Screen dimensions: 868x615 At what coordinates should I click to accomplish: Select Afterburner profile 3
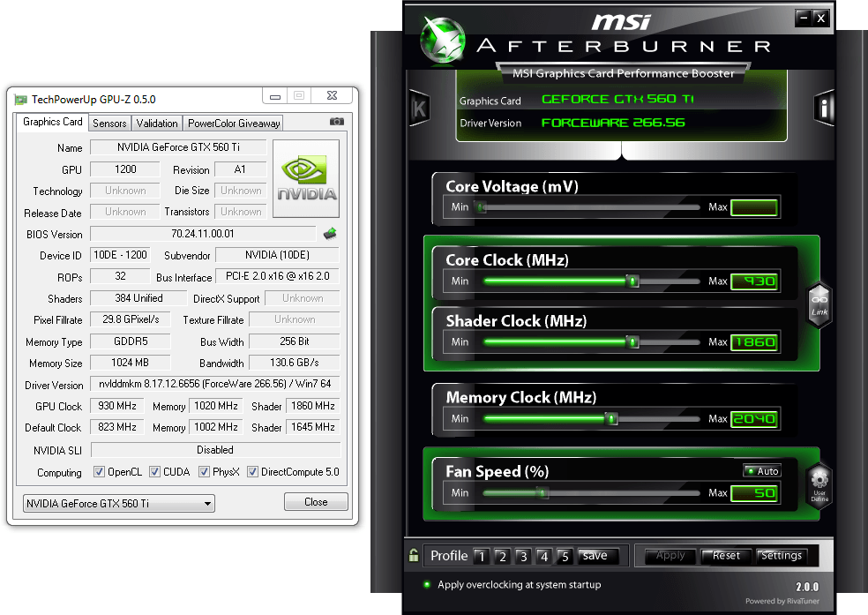point(523,556)
